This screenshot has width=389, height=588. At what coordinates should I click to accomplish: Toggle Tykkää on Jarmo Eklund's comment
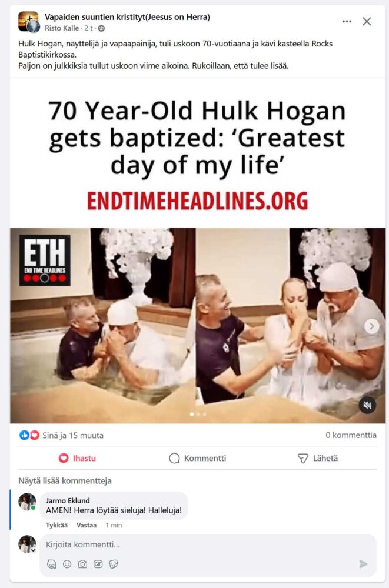[x=56, y=525]
